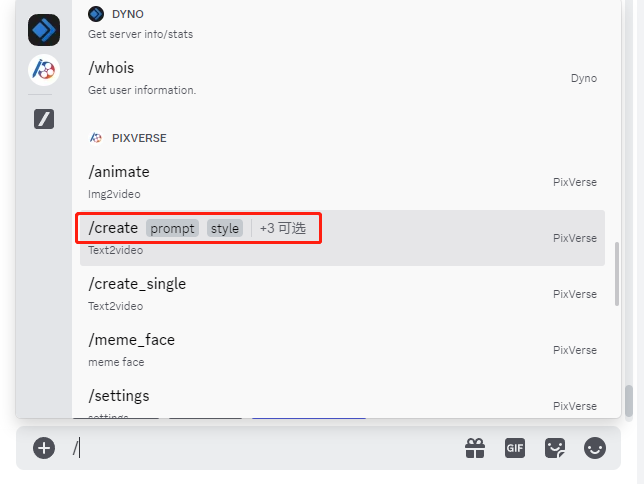The width and height of the screenshot is (644, 484).
Task: Pick the /meme_face command
Action: tap(342, 350)
